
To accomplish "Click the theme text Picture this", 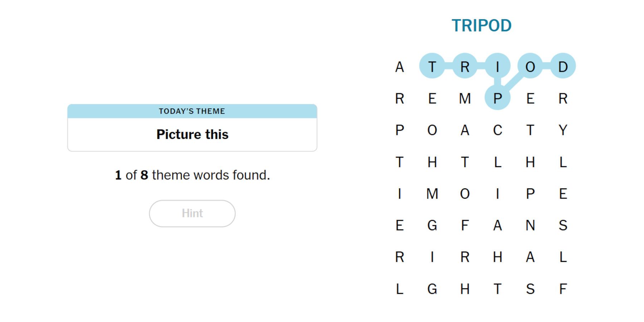I will tap(192, 134).
